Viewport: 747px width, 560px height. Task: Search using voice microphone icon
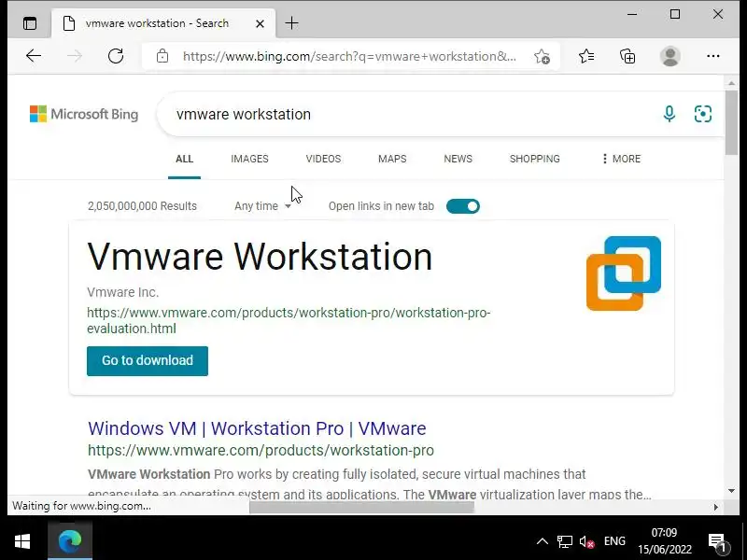point(669,114)
